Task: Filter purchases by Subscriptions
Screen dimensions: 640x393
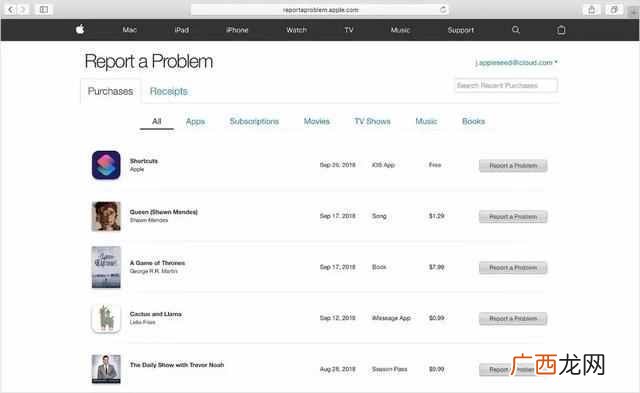Action: tap(254, 121)
